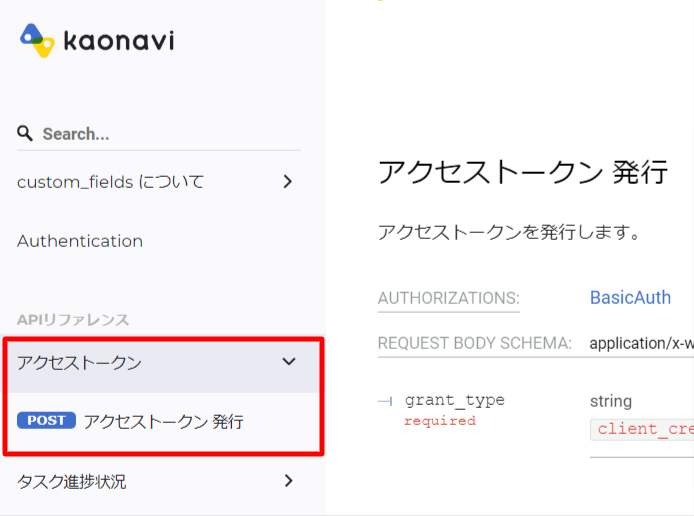Click the search magnifier icon
The image size is (694, 516).
click(x=25, y=133)
